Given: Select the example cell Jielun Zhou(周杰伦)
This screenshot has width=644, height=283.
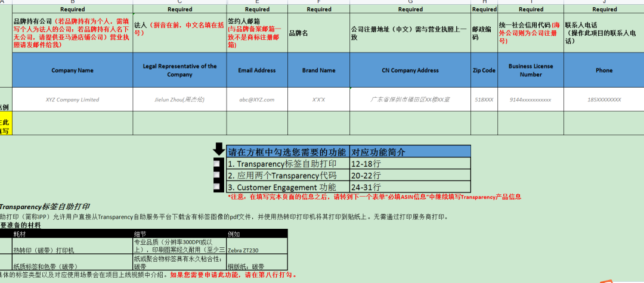Looking at the screenshot, I should point(179,99).
